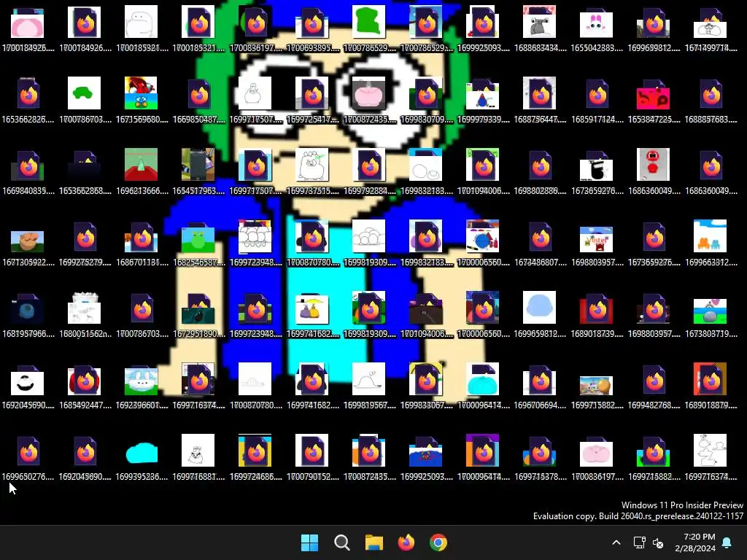Select the 1653662826 Firefox file
747x560 pixels.
pyautogui.click(x=28, y=93)
